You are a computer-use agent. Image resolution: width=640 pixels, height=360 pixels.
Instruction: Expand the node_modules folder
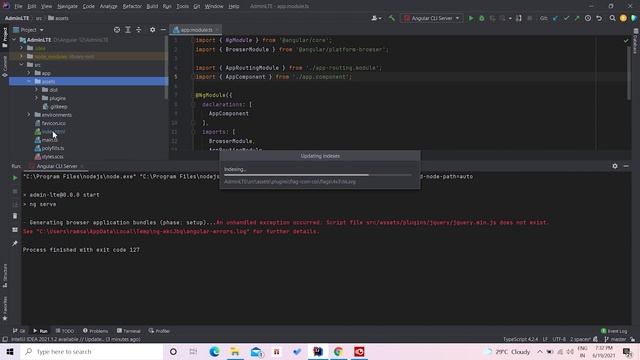tap(22, 56)
